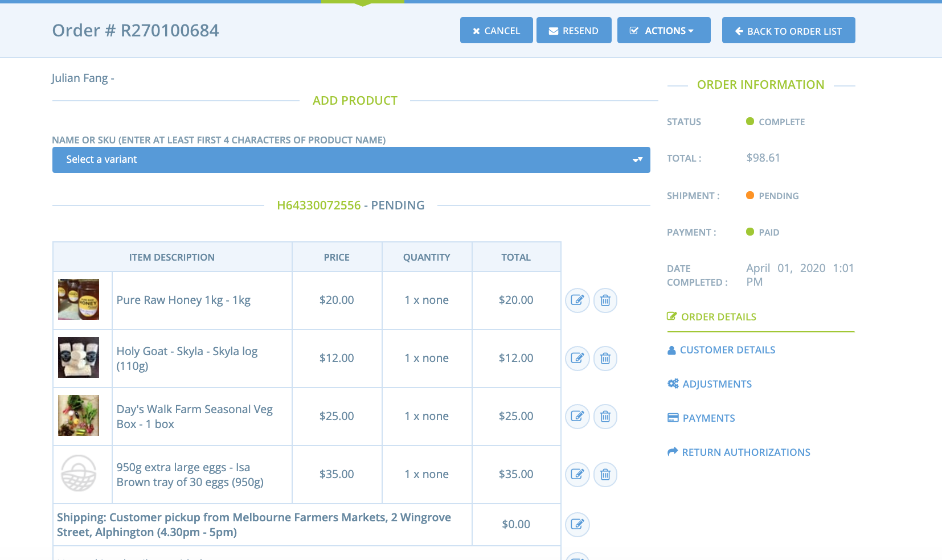
Task: Click the Day's Walk Farm Seasonal Veg Box text
Action: (x=194, y=417)
